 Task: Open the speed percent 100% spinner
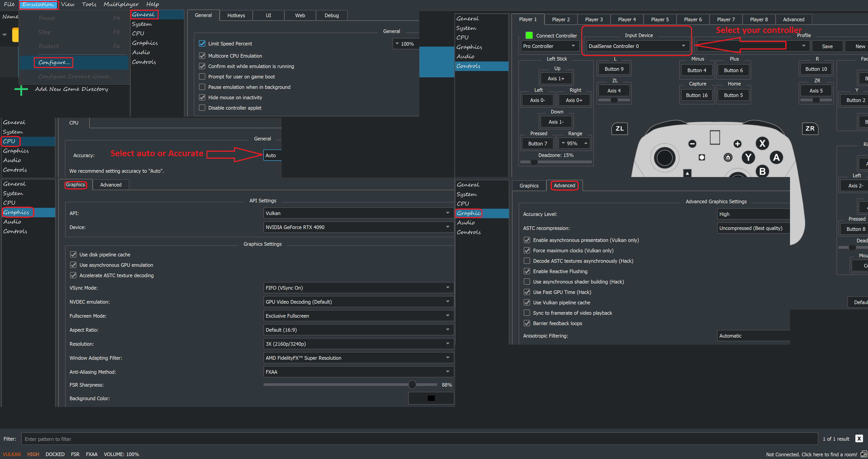coord(406,44)
